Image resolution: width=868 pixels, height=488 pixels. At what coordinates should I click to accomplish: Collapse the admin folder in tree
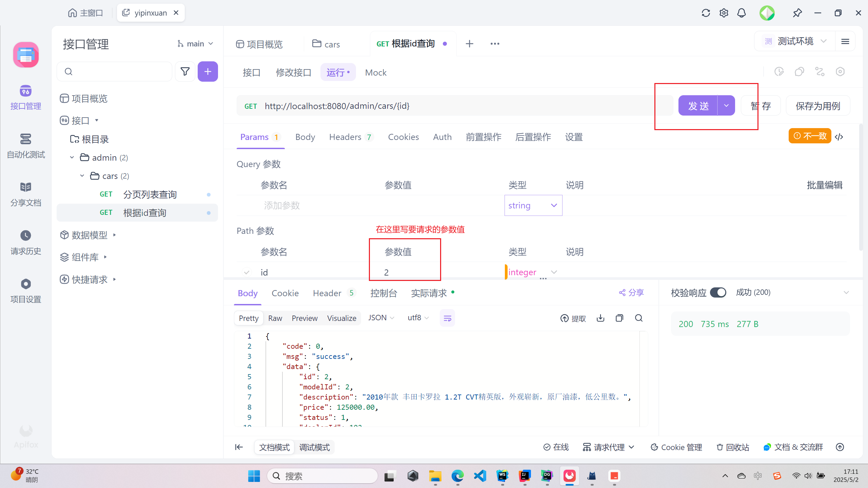click(x=72, y=158)
